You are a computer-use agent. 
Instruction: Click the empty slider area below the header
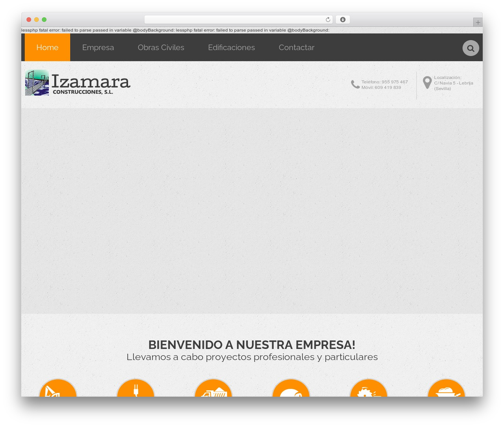pos(252,211)
